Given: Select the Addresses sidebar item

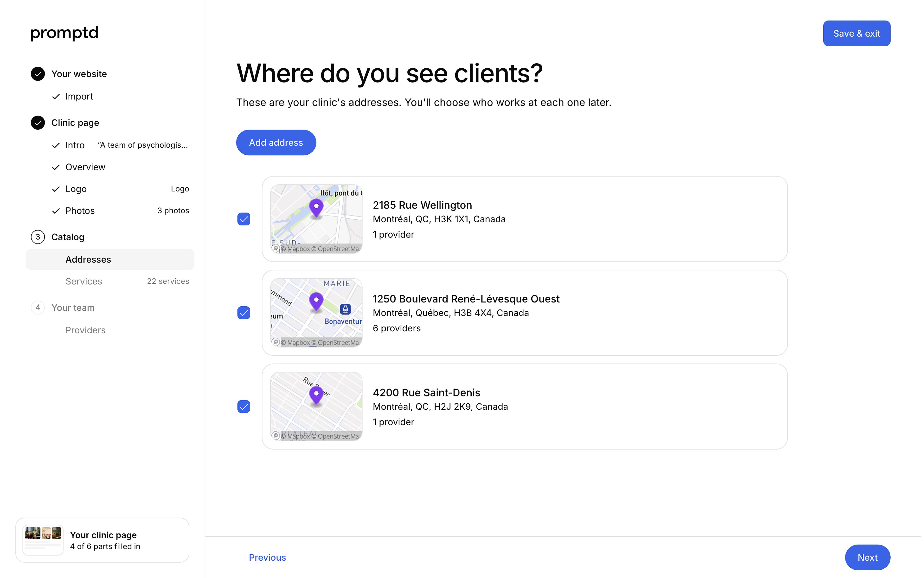Looking at the screenshot, I should pyautogui.click(x=110, y=260).
